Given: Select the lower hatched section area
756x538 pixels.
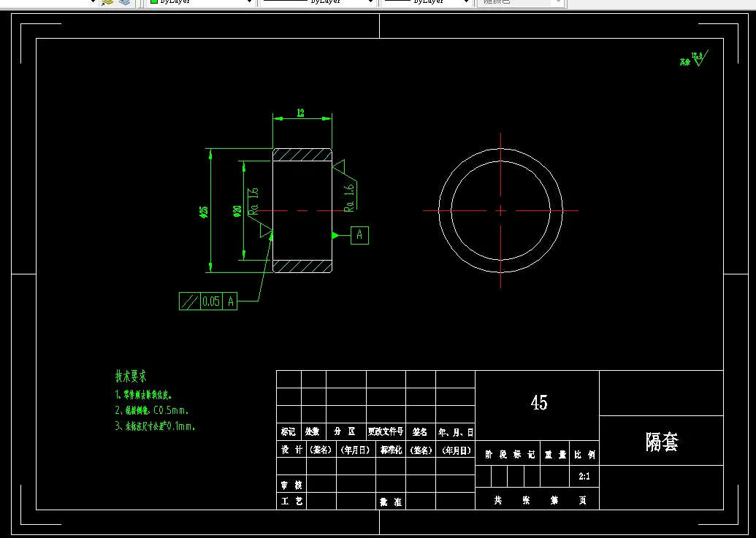Looking at the screenshot, I should pyautogui.click(x=302, y=266).
